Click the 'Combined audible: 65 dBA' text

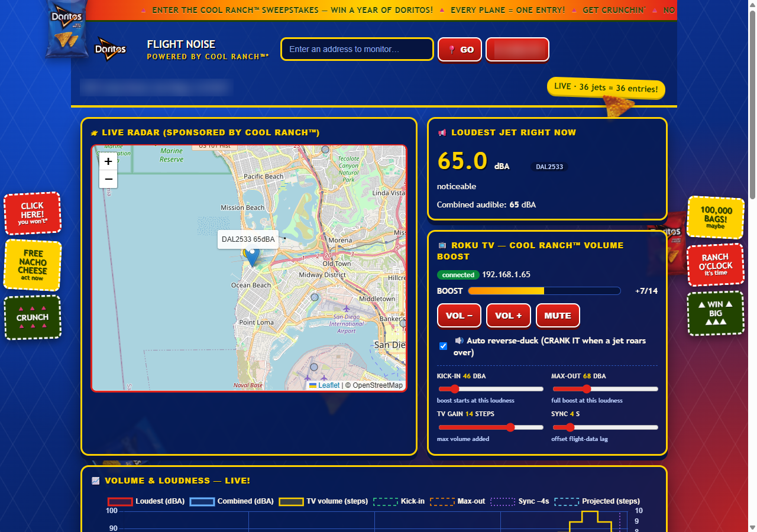click(486, 205)
